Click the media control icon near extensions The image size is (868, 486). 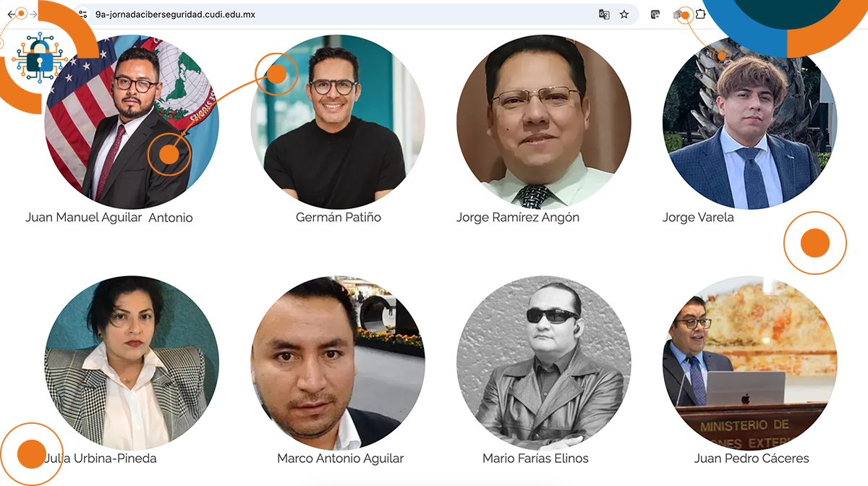pyautogui.click(x=655, y=14)
